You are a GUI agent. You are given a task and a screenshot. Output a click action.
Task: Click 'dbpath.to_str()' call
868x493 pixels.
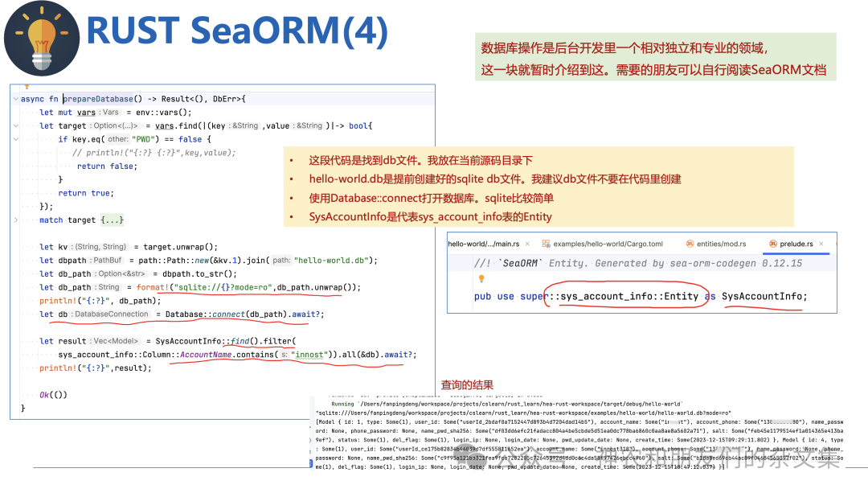[199, 273]
